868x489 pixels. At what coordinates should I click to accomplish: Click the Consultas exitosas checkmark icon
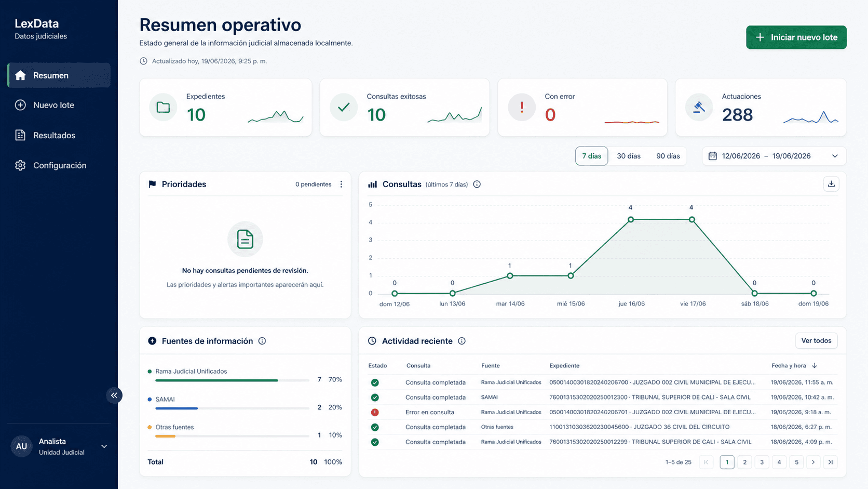pyautogui.click(x=344, y=108)
